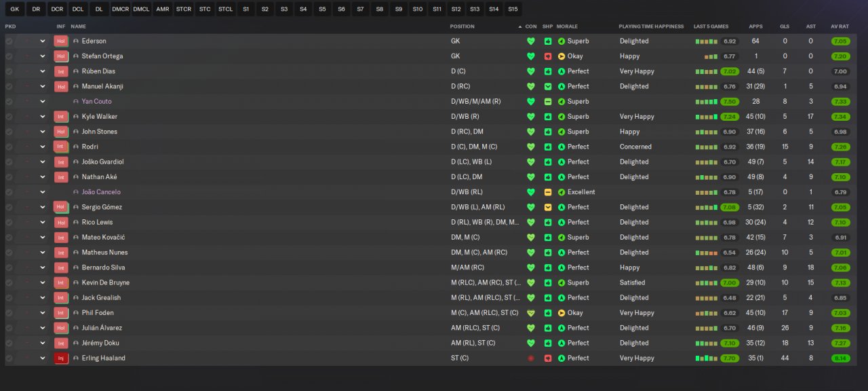The width and height of the screenshot is (868, 391).
Task: Click Ederson's condition heart icon
Action: pos(531,41)
